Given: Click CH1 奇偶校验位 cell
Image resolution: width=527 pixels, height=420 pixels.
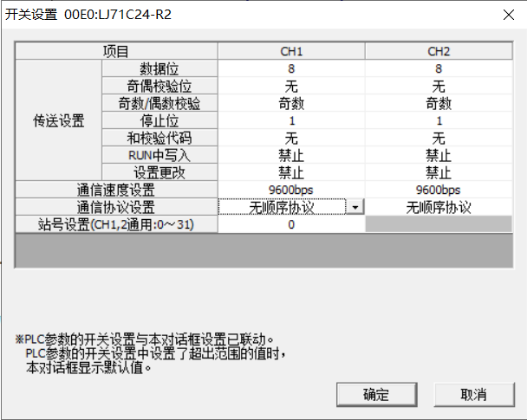Looking at the screenshot, I should tap(291, 86).
